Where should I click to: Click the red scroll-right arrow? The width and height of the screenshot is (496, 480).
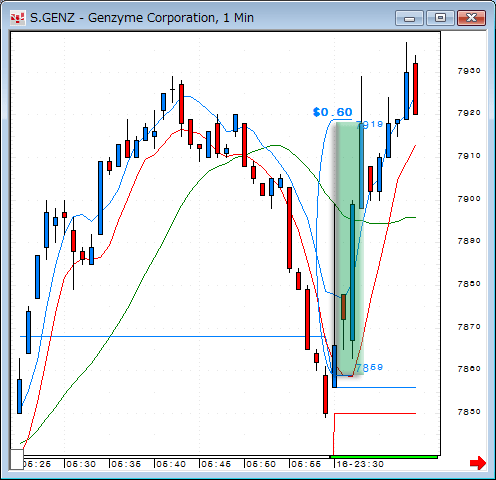tap(478, 463)
